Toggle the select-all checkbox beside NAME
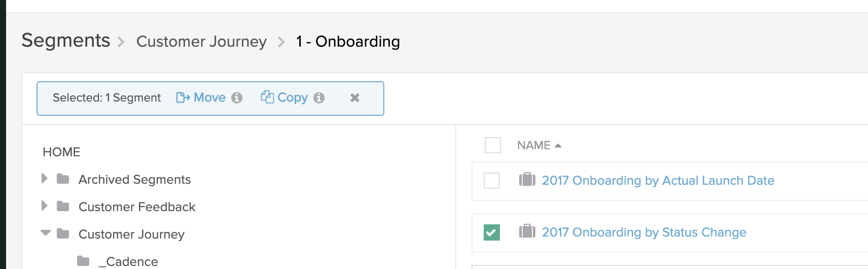Image resolution: width=868 pixels, height=269 pixels. coord(493,145)
